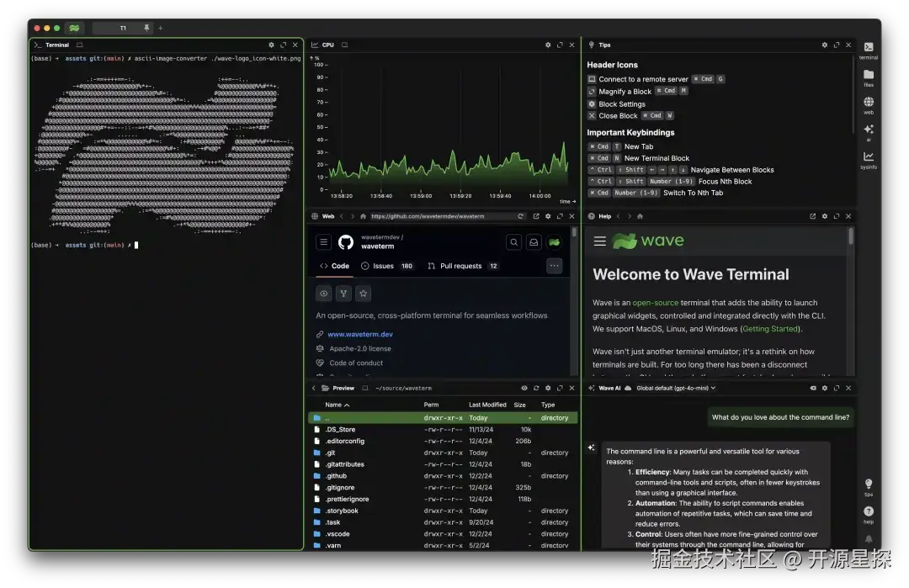The height and width of the screenshot is (588, 909).
Task: Follow the Getting Started link
Action: point(770,328)
